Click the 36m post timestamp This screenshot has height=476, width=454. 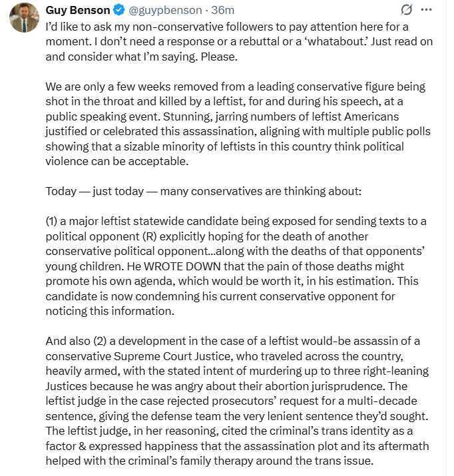(x=222, y=10)
